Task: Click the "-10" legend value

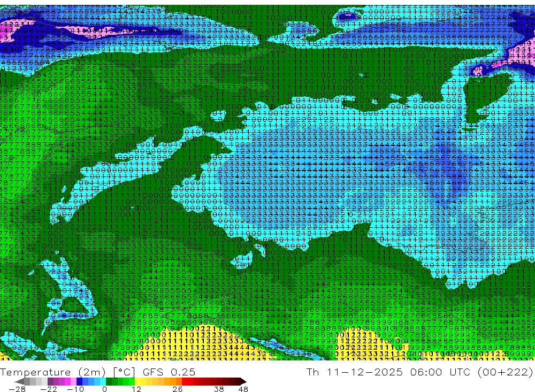Action: 75,389
